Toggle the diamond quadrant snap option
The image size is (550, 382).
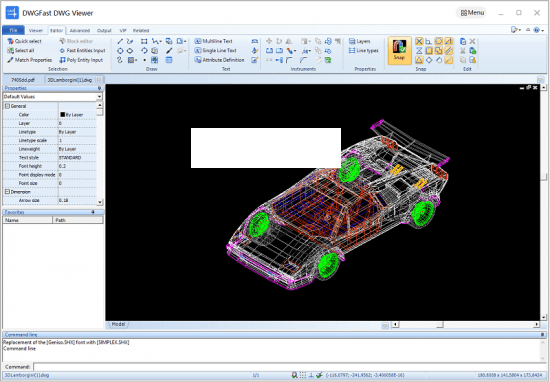[x=429, y=60]
